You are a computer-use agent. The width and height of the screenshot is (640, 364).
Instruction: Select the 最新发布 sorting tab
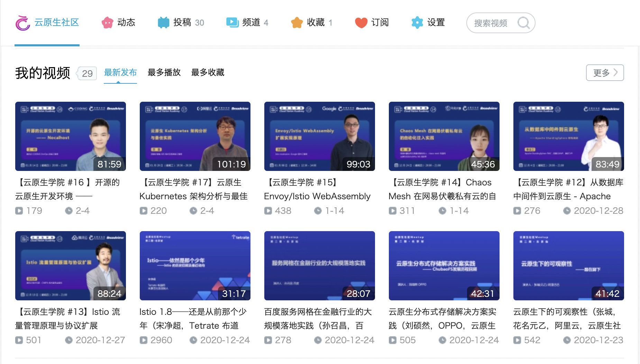coord(120,72)
